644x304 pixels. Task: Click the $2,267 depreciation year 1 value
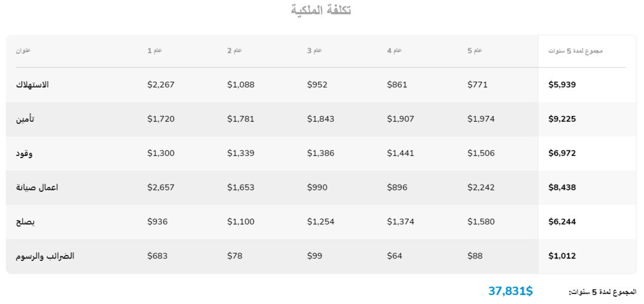(x=161, y=85)
